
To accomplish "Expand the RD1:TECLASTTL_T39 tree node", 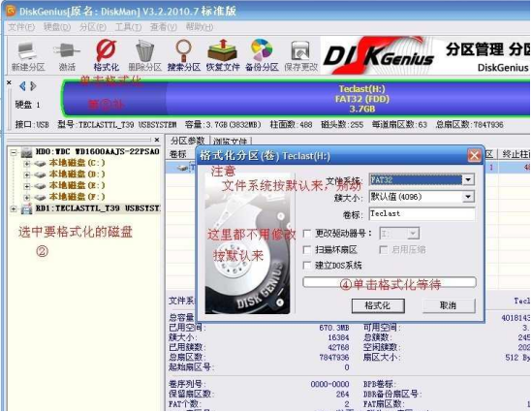I will coord(14,208).
